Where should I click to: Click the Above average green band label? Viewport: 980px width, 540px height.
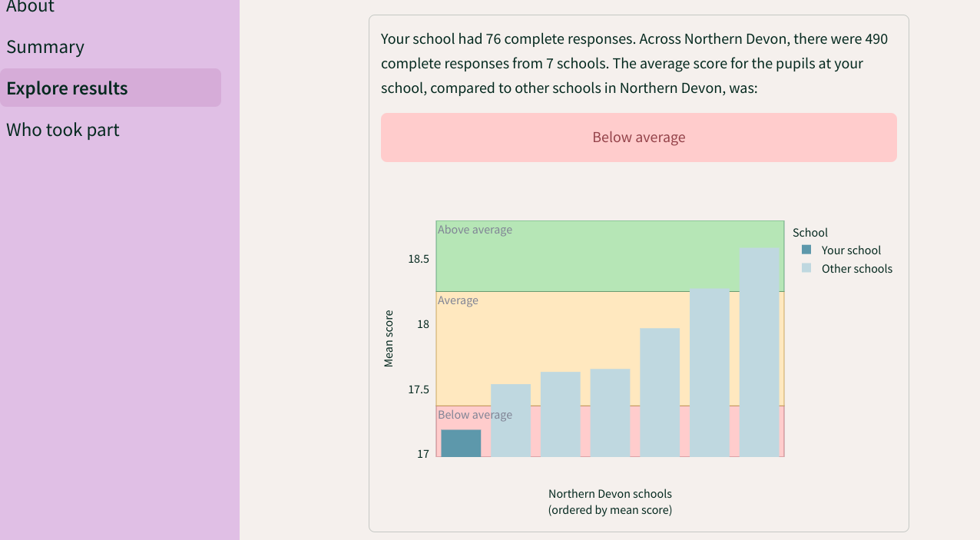pos(475,230)
